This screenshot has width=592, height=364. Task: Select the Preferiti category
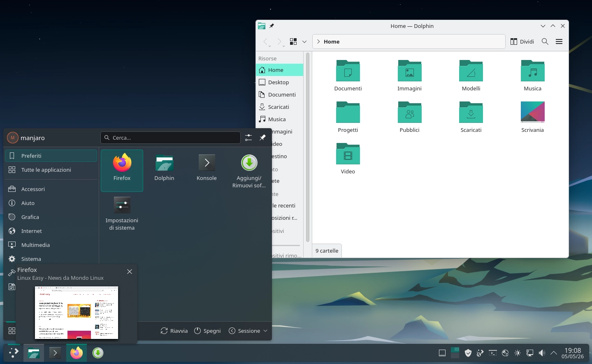point(51,156)
